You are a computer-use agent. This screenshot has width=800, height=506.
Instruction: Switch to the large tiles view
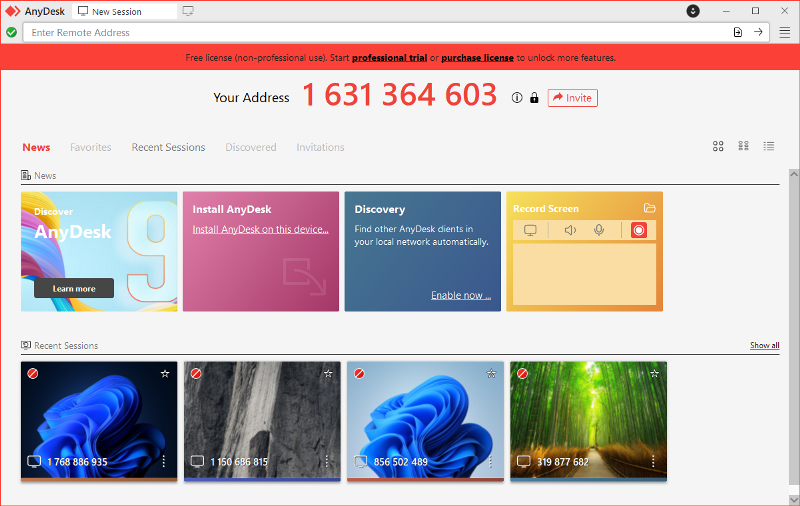tap(718, 146)
